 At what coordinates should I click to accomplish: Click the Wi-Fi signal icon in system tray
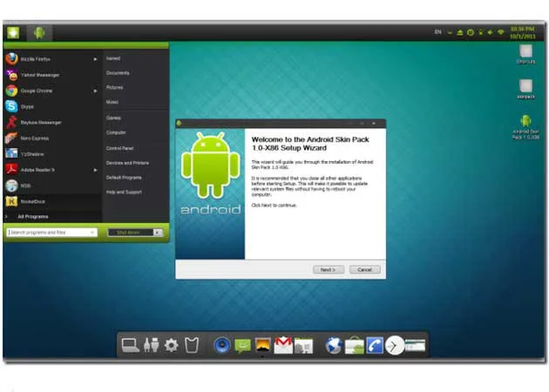pyautogui.click(x=501, y=32)
